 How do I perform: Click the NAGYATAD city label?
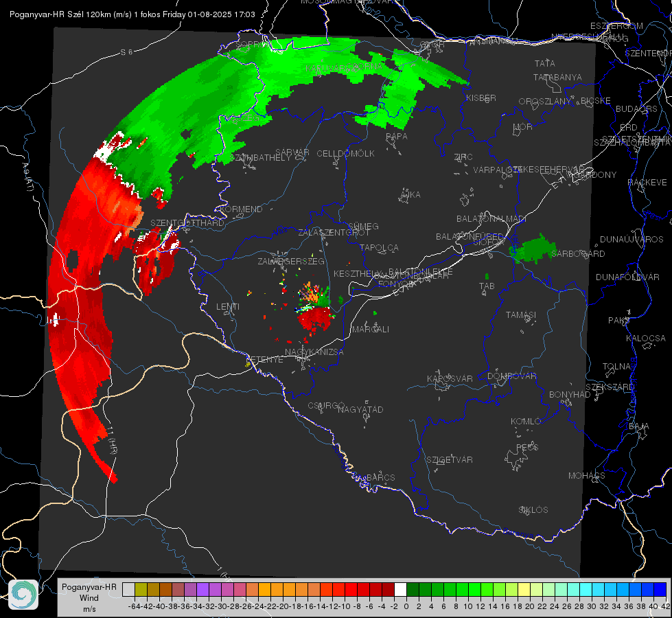click(x=360, y=409)
